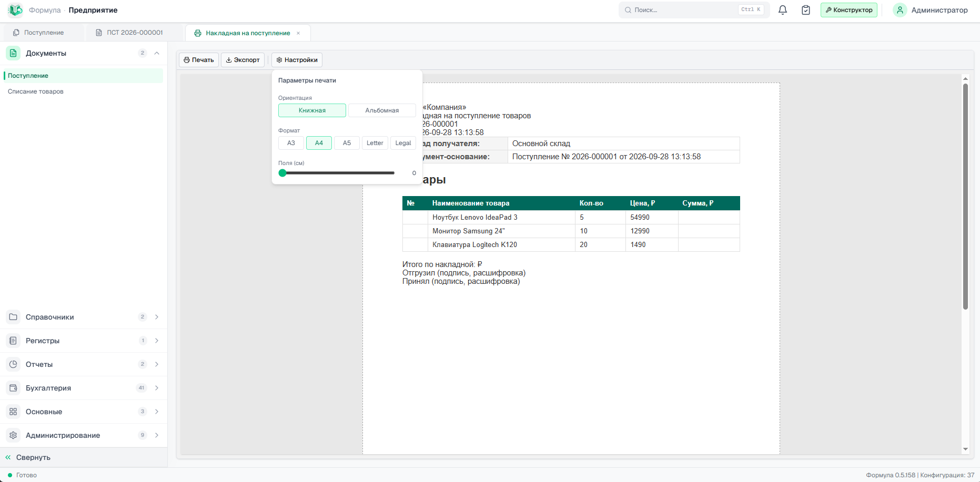Screen dimensions: 980x482
Task: Click the Formula logo icon
Action: (x=15, y=10)
